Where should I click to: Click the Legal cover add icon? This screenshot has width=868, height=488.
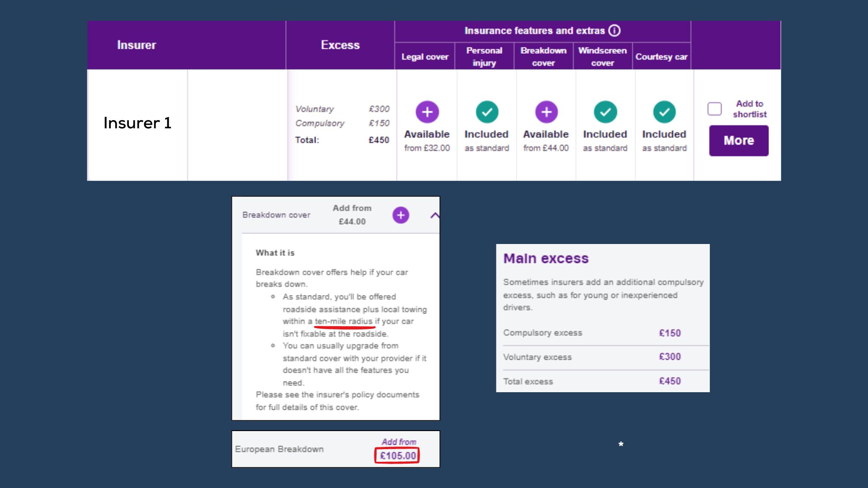click(427, 112)
